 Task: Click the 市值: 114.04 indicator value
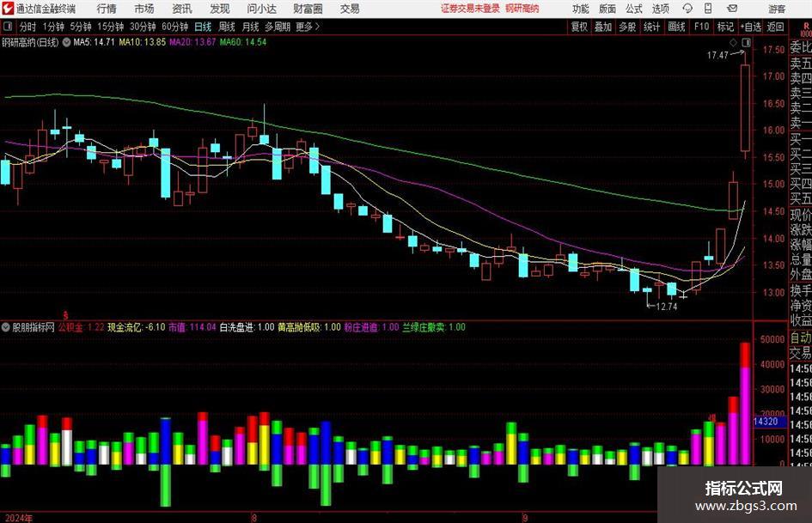pos(192,327)
